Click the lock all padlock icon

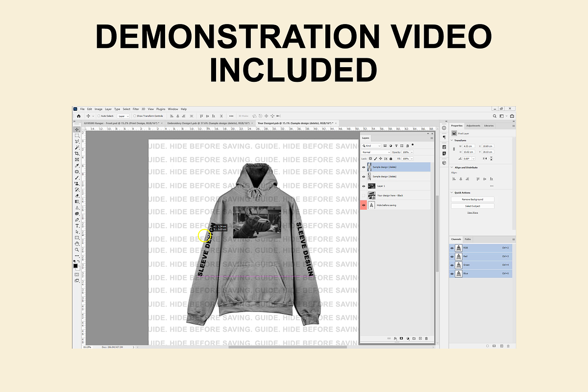coord(391,159)
